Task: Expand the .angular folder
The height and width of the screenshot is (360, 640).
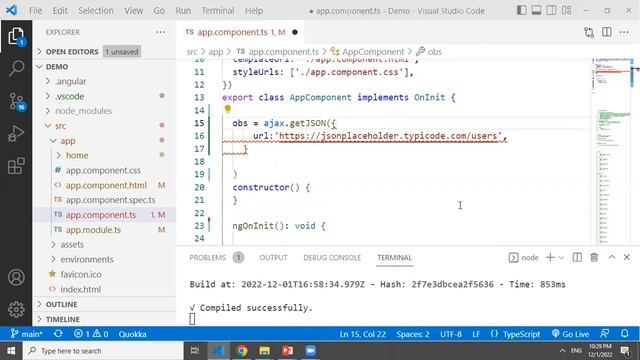Action: coord(104,81)
